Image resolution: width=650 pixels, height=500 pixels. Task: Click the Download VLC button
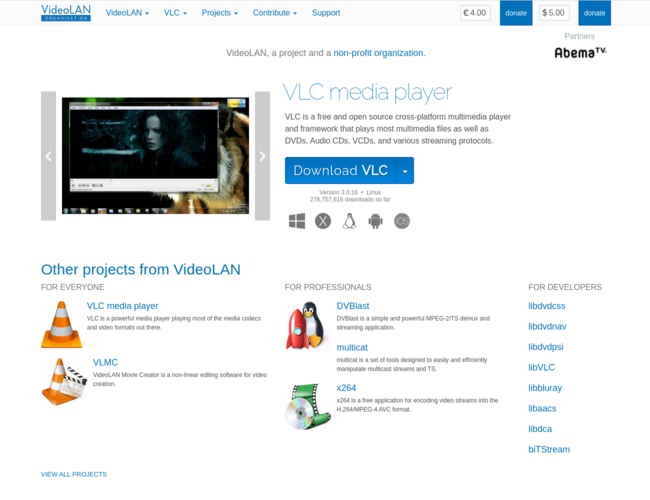click(341, 170)
